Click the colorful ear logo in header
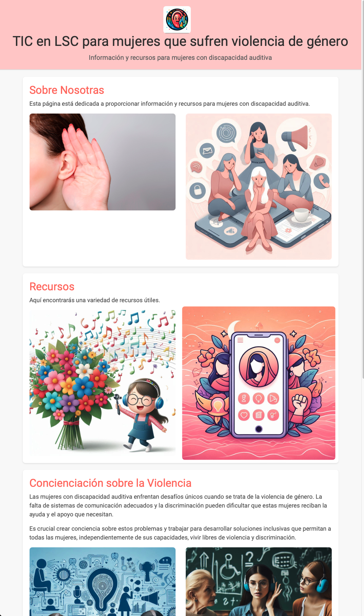 [x=177, y=20]
